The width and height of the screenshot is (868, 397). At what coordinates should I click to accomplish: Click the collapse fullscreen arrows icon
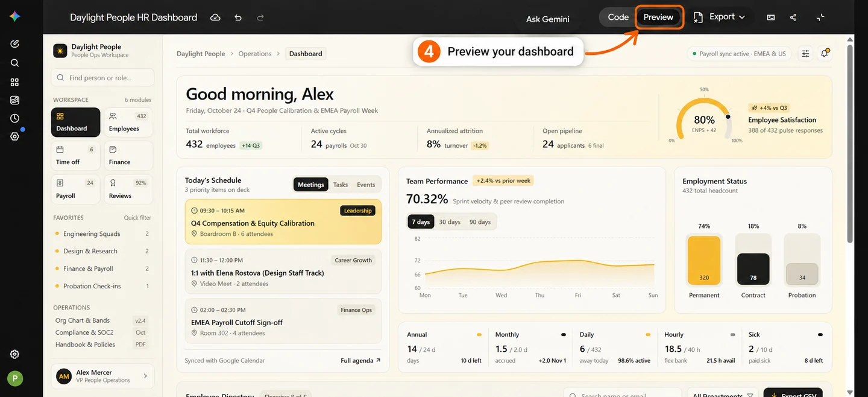[820, 17]
